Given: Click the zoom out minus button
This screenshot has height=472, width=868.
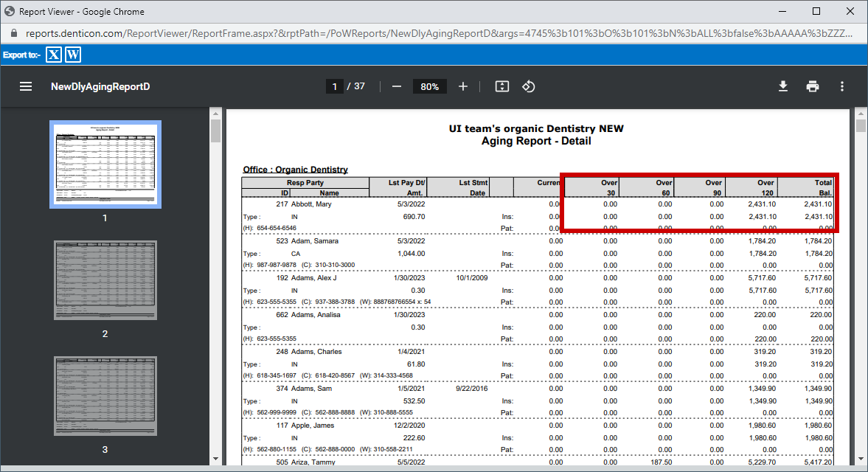Looking at the screenshot, I should (x=397, y=86).
